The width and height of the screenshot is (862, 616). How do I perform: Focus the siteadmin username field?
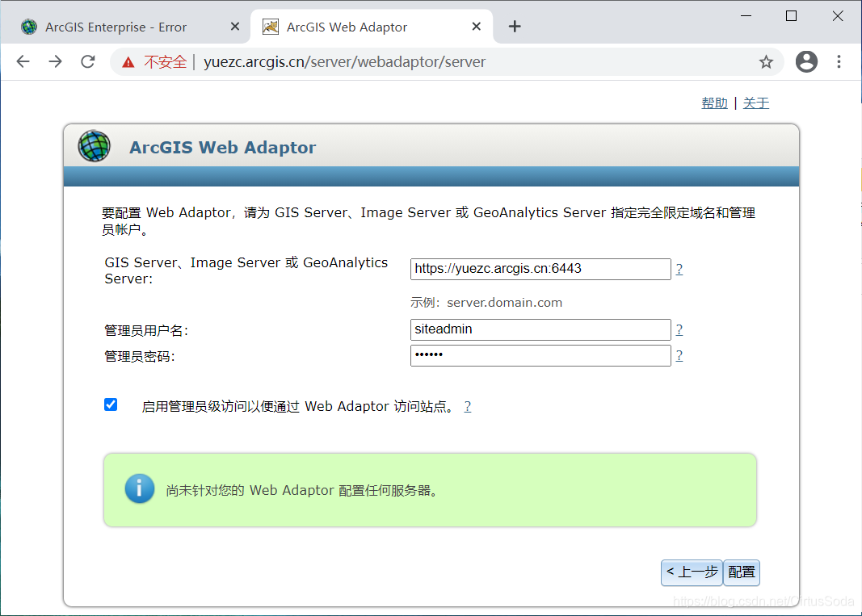coord(540,329)
